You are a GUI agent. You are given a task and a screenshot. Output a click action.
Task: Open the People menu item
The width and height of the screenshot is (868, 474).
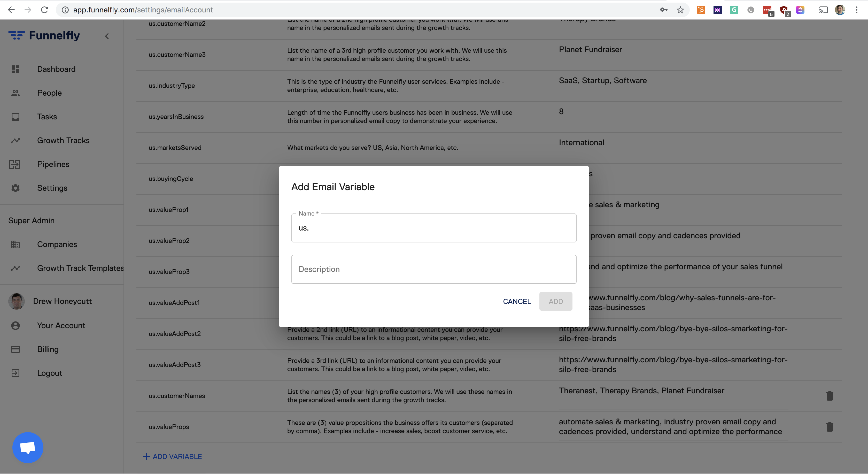[x=50, y=93]
